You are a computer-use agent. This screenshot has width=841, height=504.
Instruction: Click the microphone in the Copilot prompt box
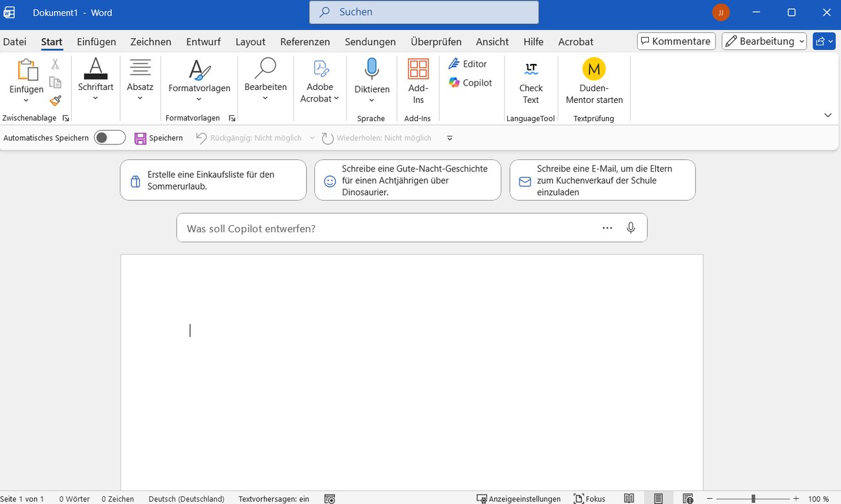[x=631, y=228]
